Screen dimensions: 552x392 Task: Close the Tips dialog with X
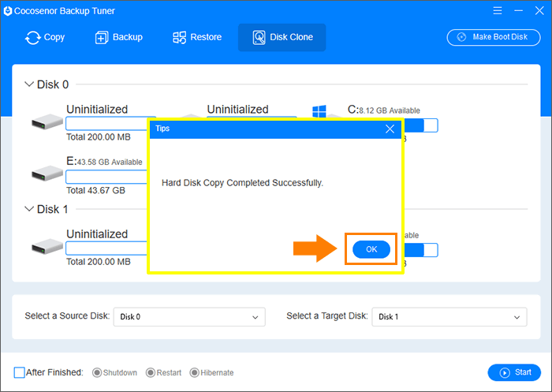pos(390,129)
